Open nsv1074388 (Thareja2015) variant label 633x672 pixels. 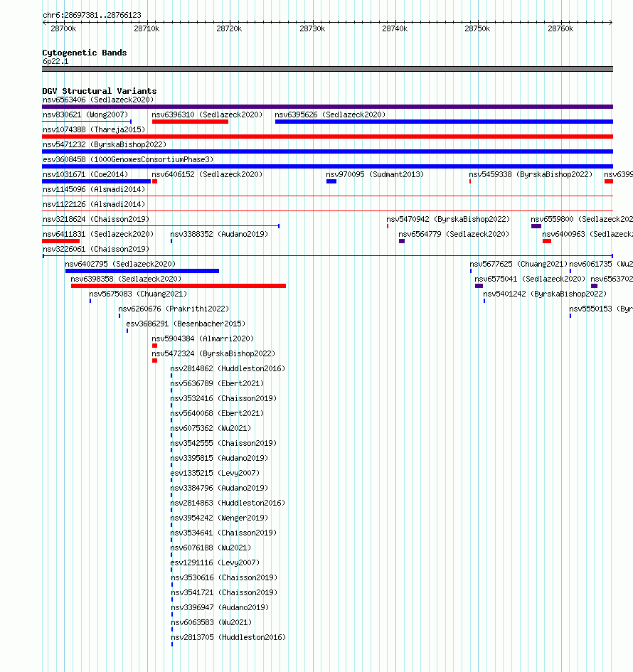94,130
